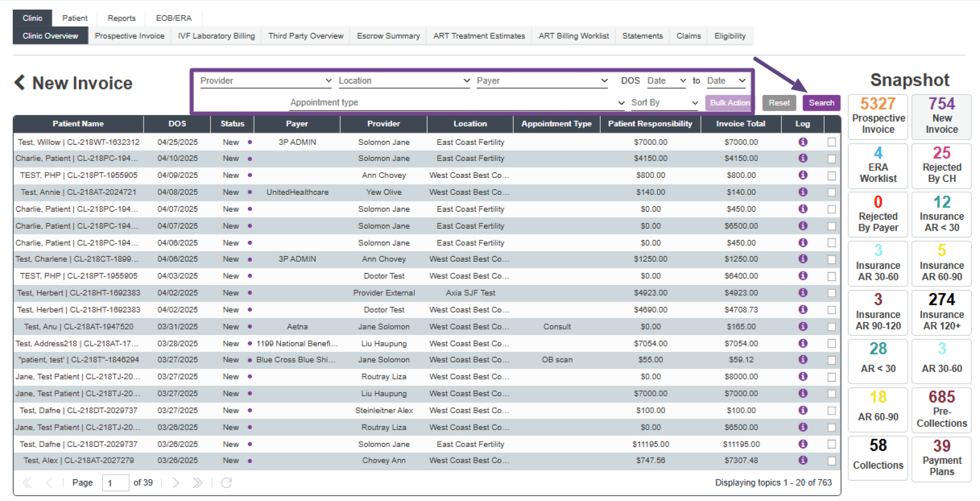The height and width of the screenshot is (501, 980).
Task: Check the select-all checkbox in table header
Action: tap(831, 124)
